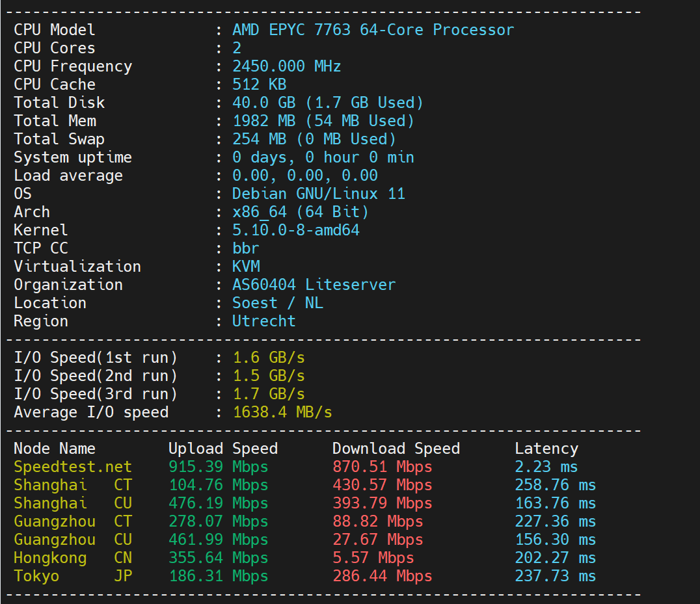The height and width of the screenshot is (604, 700).
Task: Select the Guangzhou CT node name
Action: [x=73, y=522]
